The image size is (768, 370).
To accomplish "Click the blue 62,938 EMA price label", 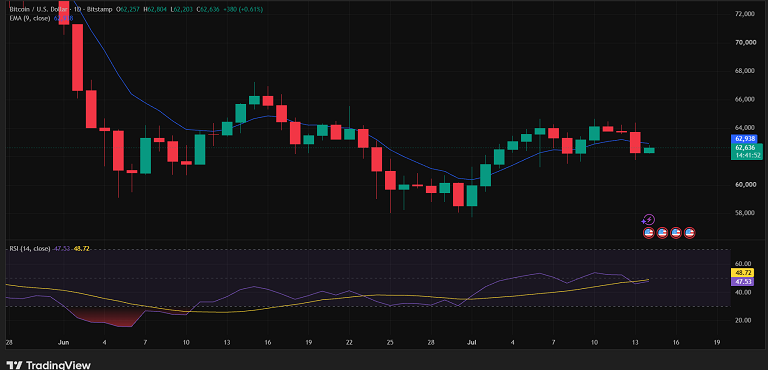I will 745,139.
